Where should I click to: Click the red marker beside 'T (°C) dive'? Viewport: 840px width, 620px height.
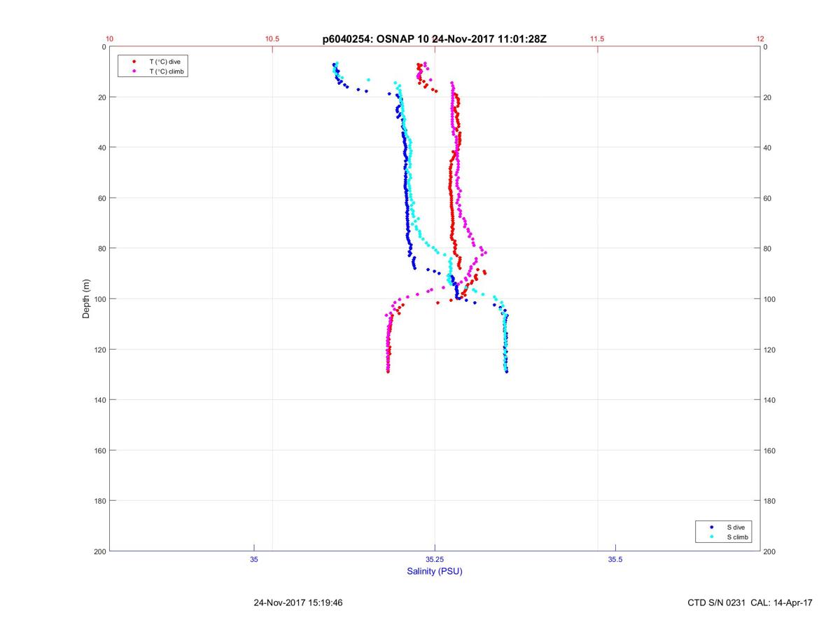tap(134, 62)
